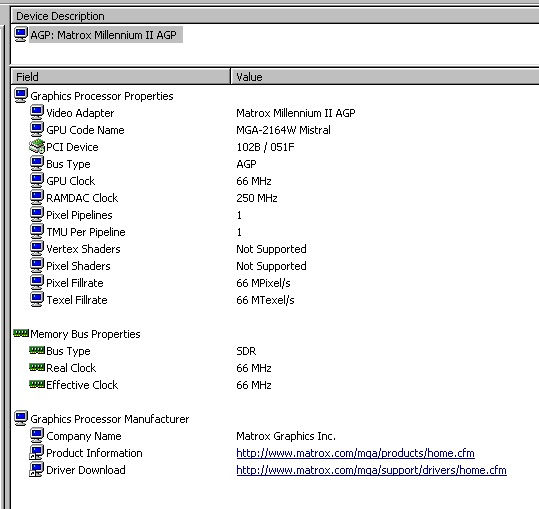Click the 66 MTexel/s value
Image resolution: width=539 pixels, height=509 pixels.
pyautogui.click(x=265, y=300)
